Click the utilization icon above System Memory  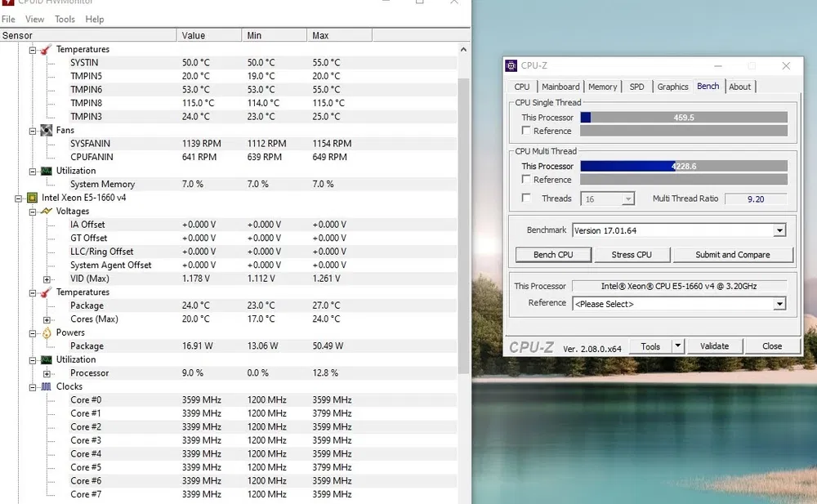[47, 171]
